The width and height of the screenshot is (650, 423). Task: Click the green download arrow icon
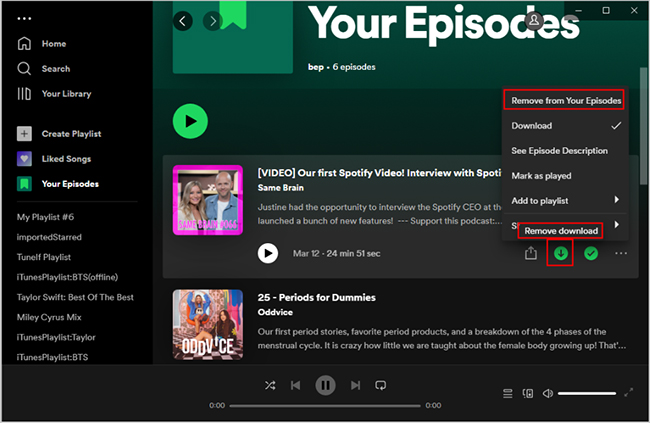coord(560,253)
